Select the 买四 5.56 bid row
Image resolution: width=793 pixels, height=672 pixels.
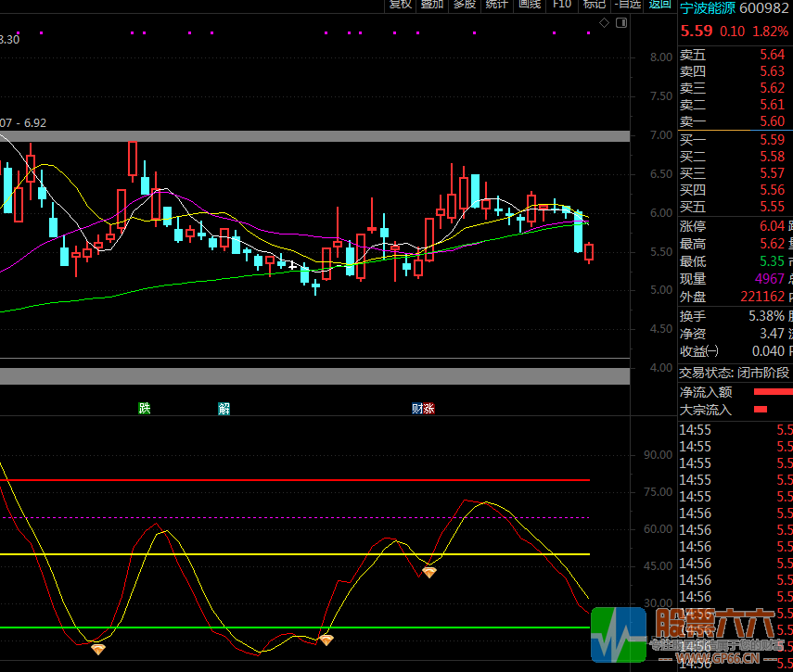pos(735,190)
